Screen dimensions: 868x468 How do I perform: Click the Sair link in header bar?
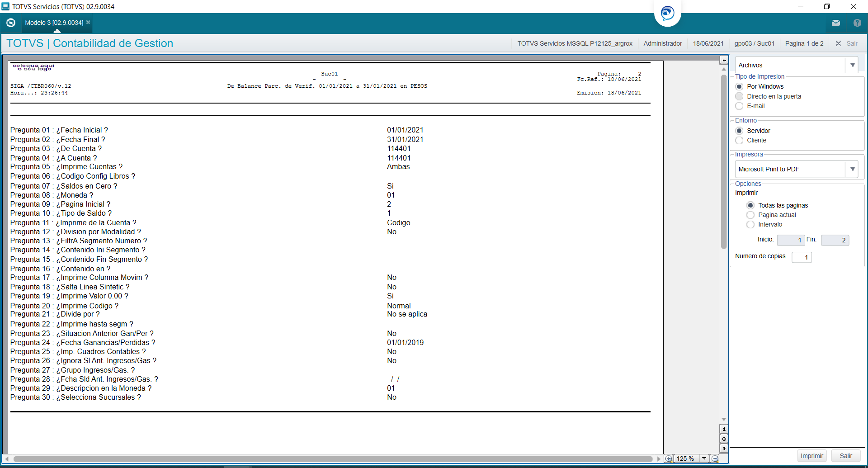pyautogui.click(x=852, y=43)
